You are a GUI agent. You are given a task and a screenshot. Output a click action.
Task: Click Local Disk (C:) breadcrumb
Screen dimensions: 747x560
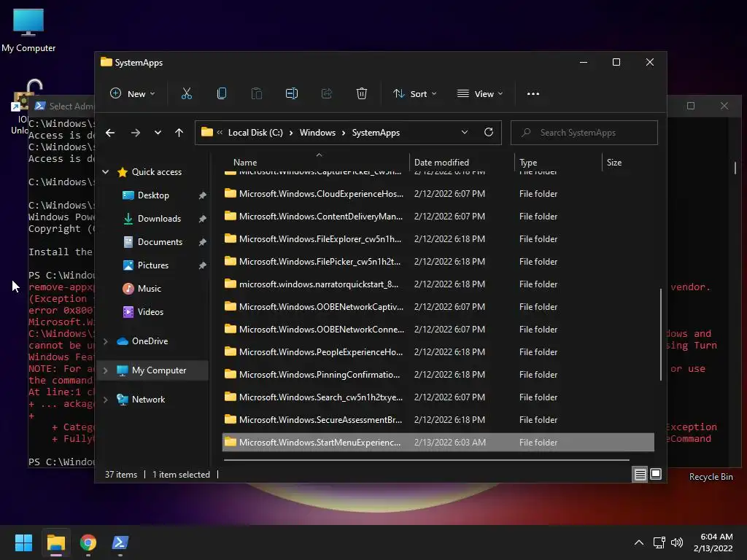[255, 133]
